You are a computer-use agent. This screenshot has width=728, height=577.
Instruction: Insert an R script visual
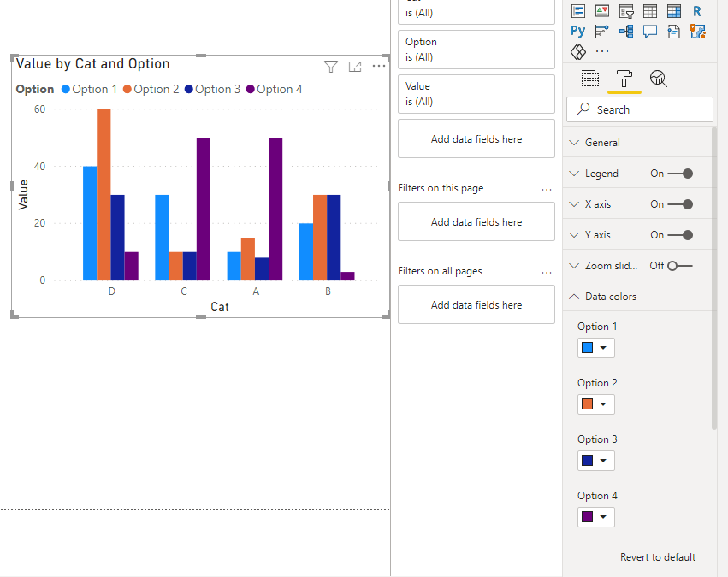[x=697, y=10]
